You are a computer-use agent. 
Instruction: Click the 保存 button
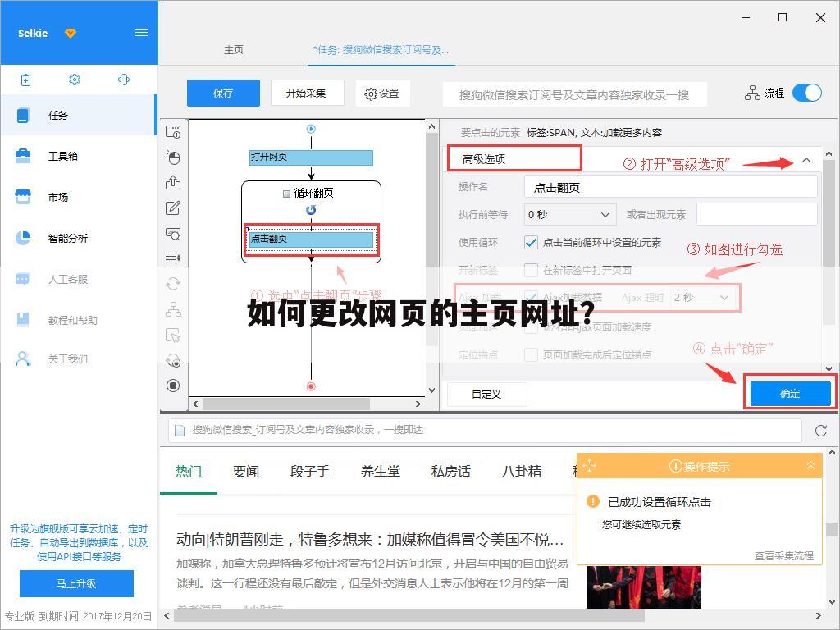coord(223,94)
